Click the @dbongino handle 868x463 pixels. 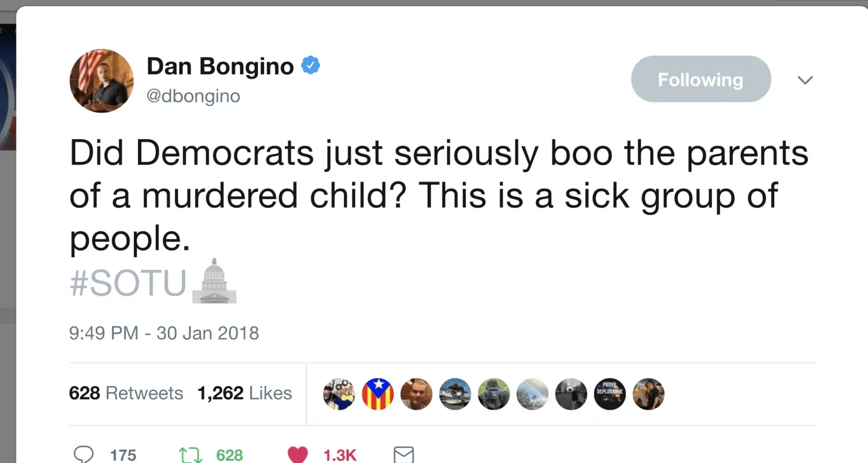(193, 96)
